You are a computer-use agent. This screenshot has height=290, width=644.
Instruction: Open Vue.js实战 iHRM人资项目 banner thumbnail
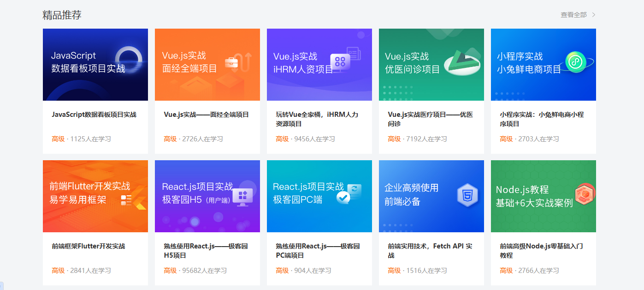(x=319, y=65)
